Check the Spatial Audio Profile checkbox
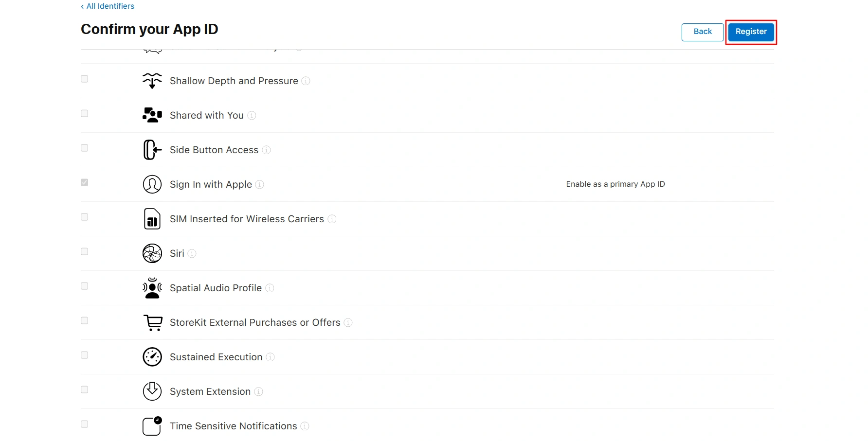Viewport: 868px width, 441px height. 85,286
